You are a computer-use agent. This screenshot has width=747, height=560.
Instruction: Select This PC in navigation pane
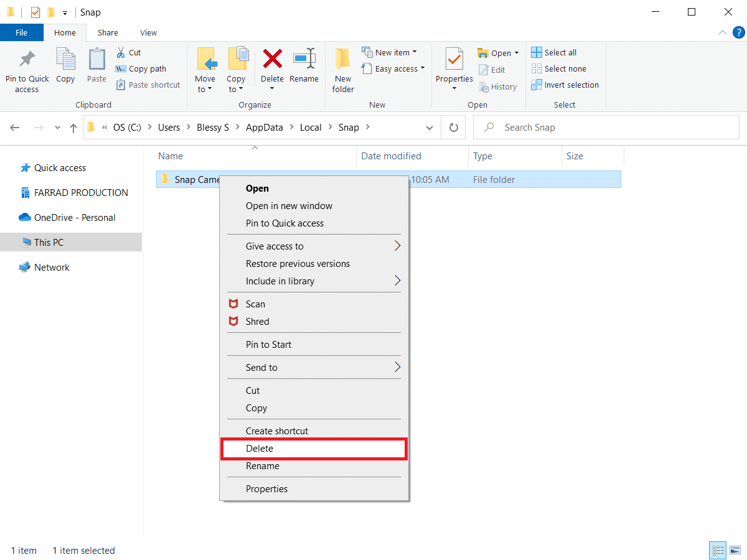pyautogui.click(x=49, y=243)
